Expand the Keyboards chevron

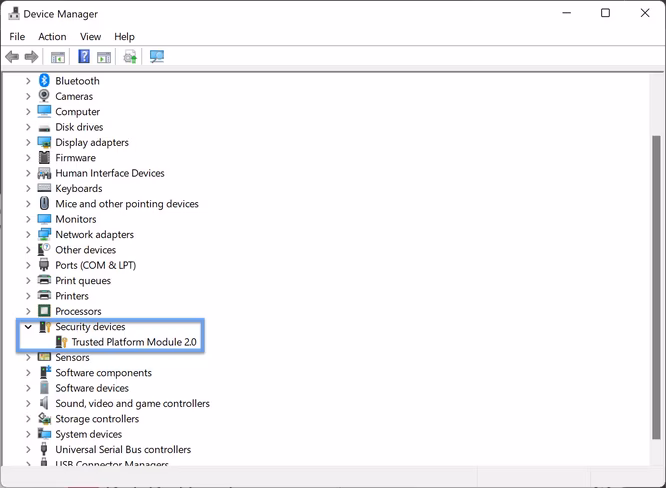coord(28,188)
